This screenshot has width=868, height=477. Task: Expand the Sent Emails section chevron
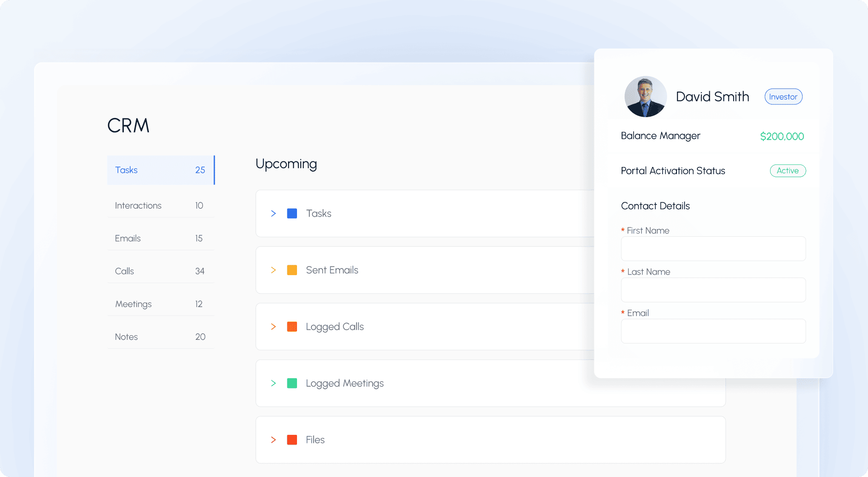point(273,270)
